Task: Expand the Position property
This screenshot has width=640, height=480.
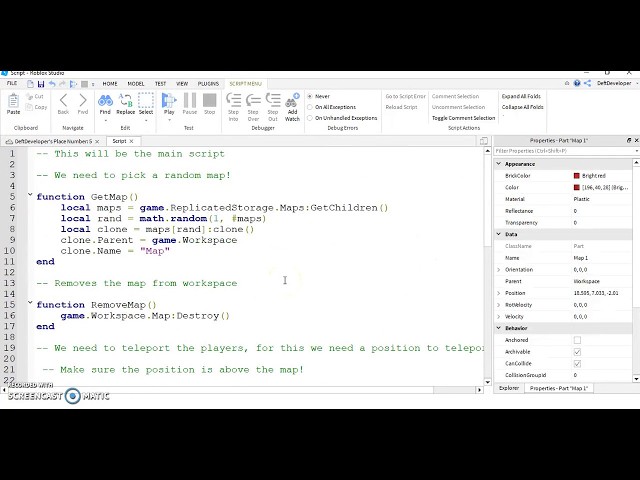Action: pyautogui.click(x=499, y=293)
